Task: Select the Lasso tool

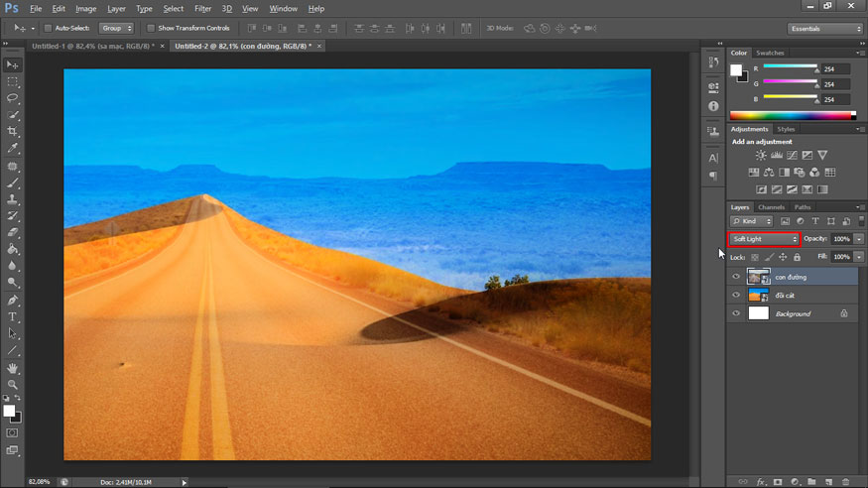Action: [x=13, y=98]
